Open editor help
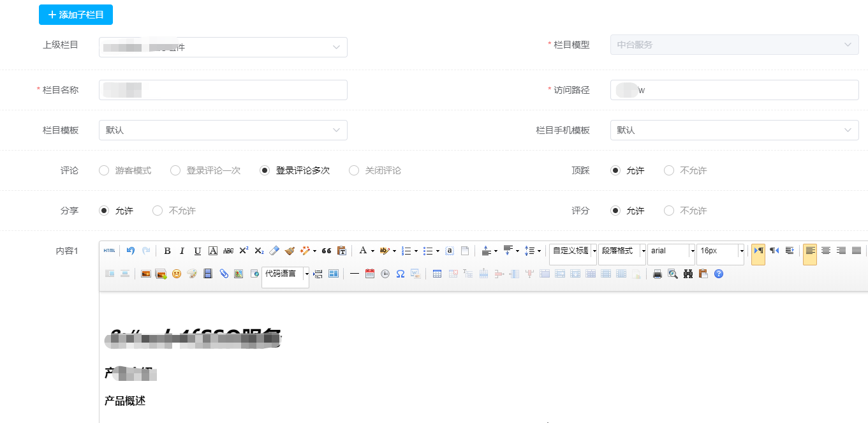The height and width of the screenshot is (423, 868). (x=719, y=274)
